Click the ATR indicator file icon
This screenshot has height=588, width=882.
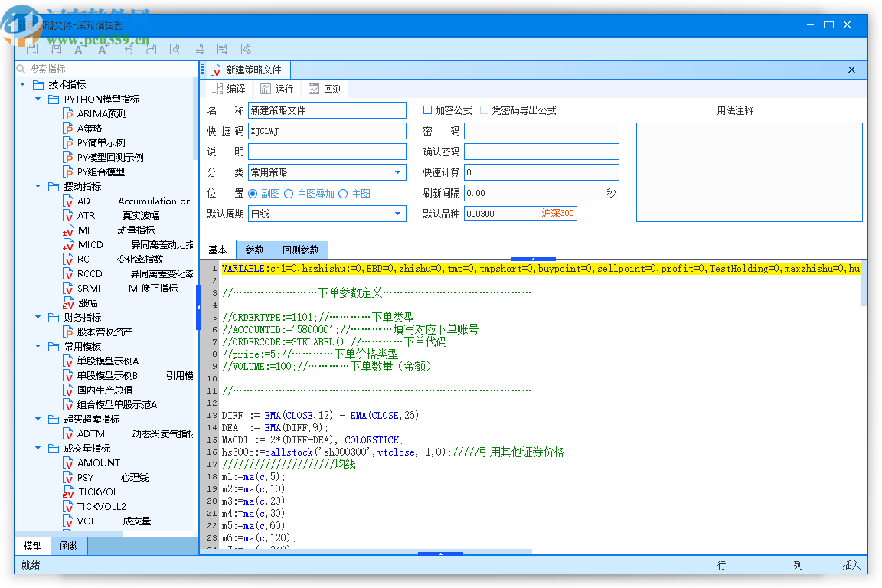[68, 215]
